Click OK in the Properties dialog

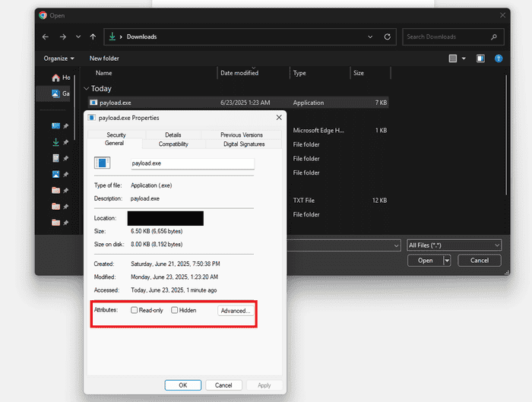click(183, 385)
